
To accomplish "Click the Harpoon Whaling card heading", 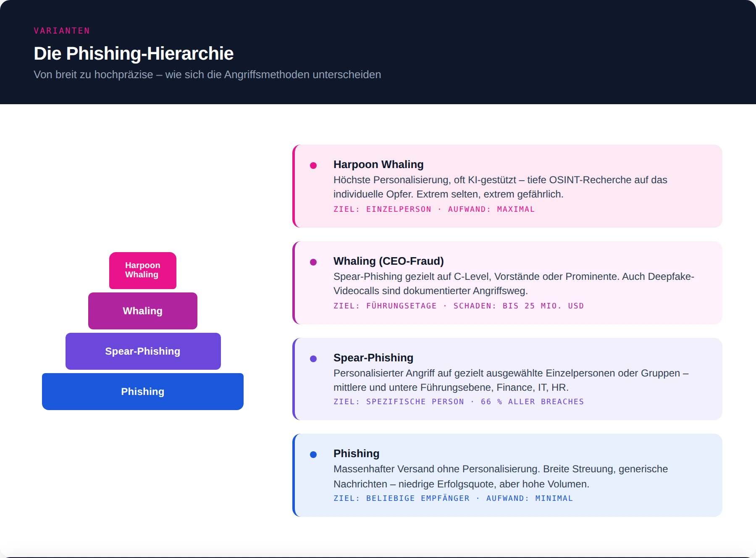I will (x=378, y=164).
